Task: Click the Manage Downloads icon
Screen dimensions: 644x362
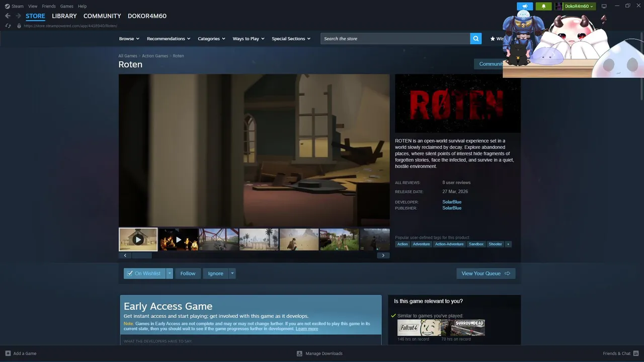Action: pyautogui.click(x=299, y=353)
